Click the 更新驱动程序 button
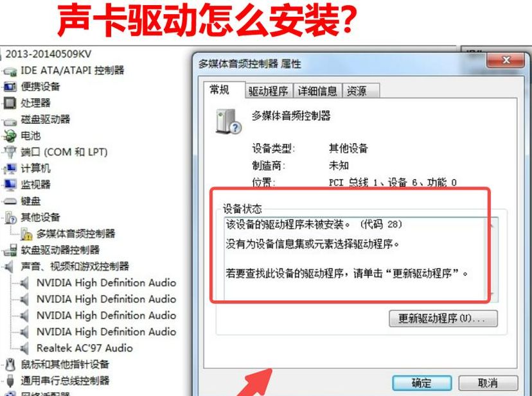Screen dimensions: 532x396 (443, 318)
